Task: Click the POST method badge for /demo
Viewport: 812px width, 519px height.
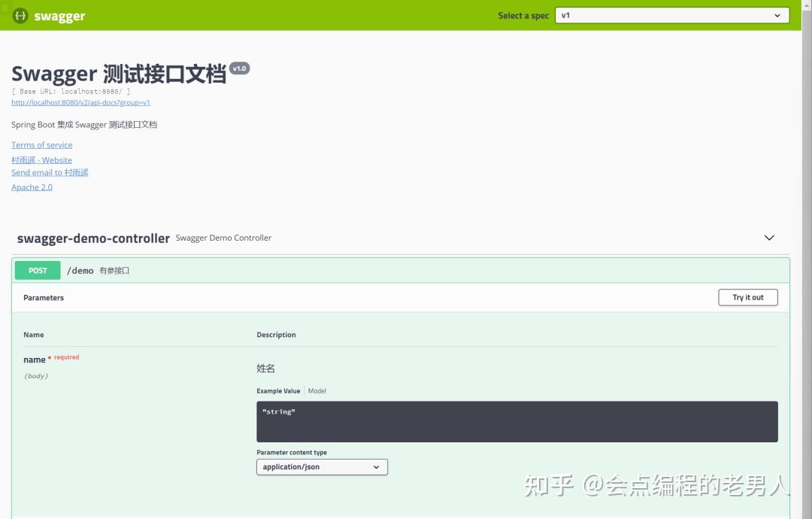Action: tap(37, 269)
